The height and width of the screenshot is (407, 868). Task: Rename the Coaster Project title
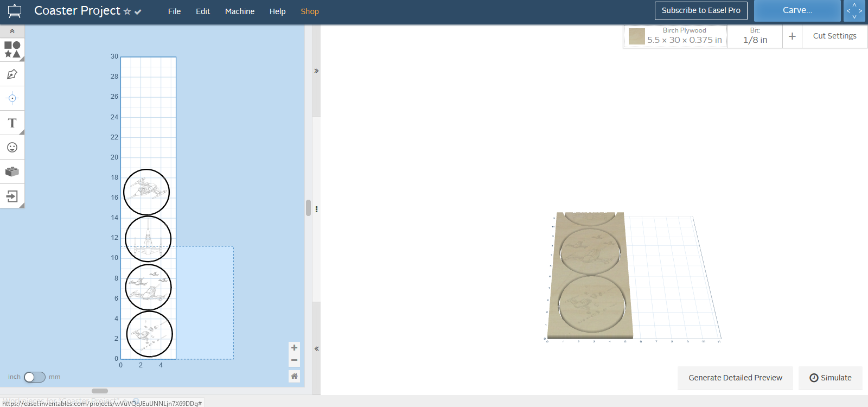point(77,11)
